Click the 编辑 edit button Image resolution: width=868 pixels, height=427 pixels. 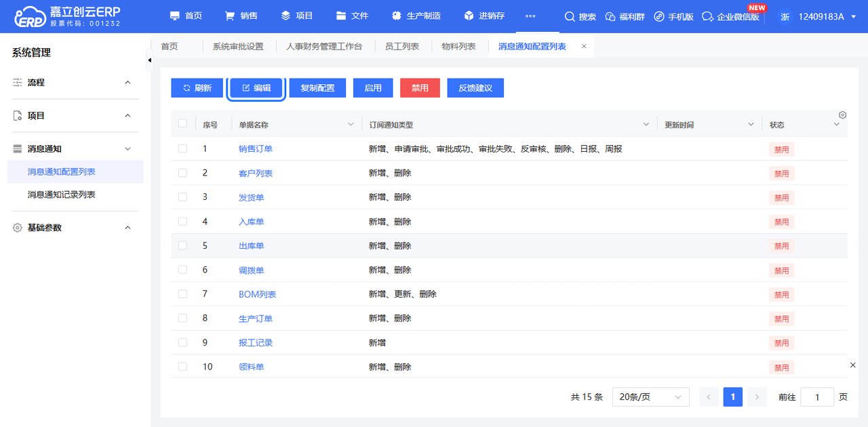pos(256,88)
